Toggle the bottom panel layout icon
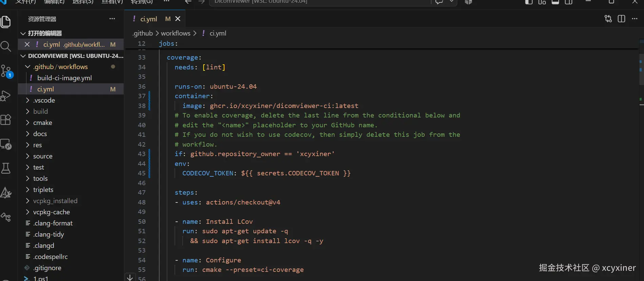The width and height of the screenshot is (644, 281). [555, 2]
